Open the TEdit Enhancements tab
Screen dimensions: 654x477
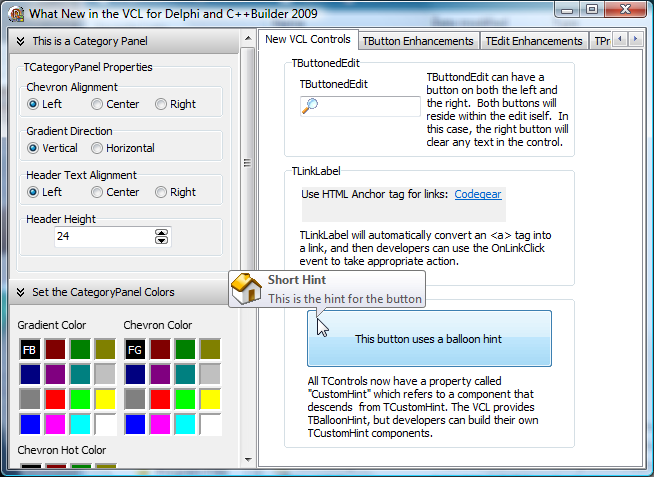(x=534, y=41)
